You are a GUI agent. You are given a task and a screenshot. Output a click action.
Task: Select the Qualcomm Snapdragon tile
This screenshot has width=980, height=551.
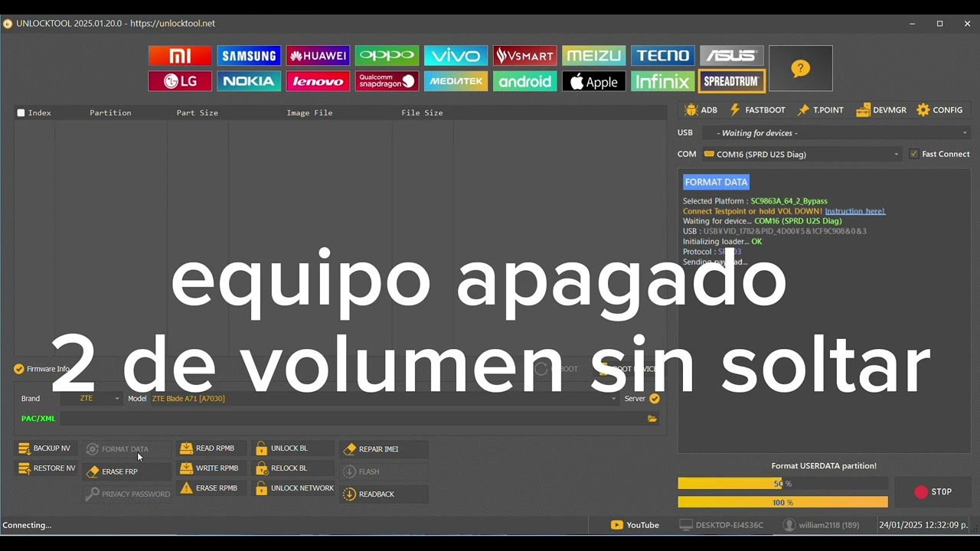[x=387, y=81]
